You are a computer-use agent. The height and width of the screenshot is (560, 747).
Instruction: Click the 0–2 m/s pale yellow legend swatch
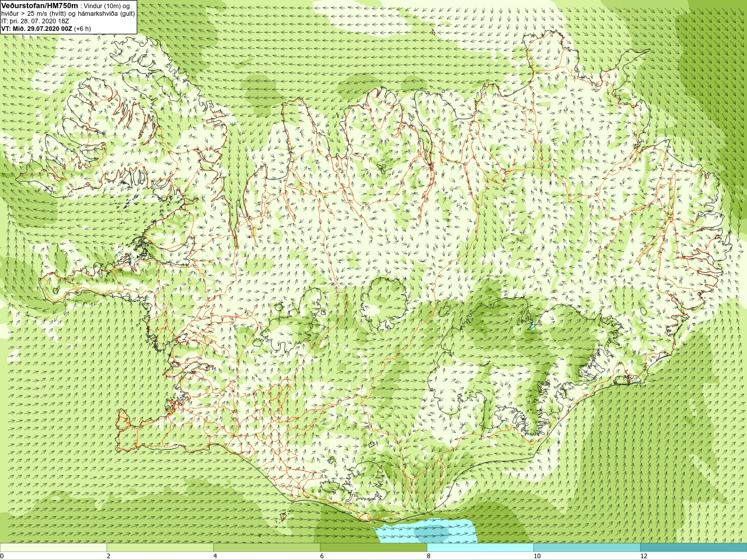click(53, 548)
